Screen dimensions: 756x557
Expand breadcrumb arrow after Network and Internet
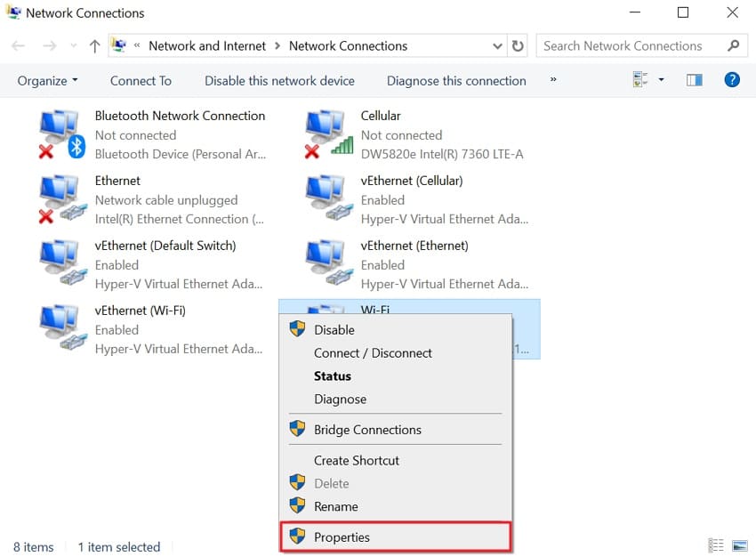[x=277, y=45]
